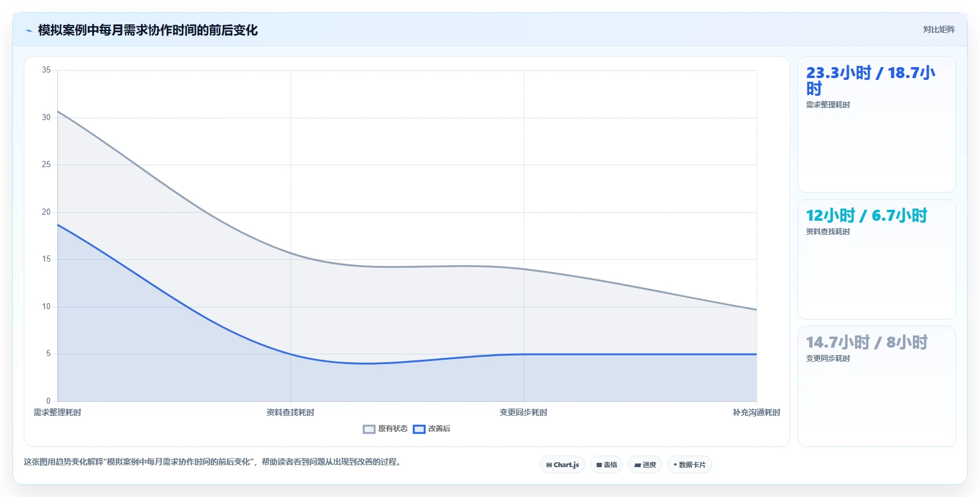Open the 14.7小时 / 8小时 stat card

[877, 387]
